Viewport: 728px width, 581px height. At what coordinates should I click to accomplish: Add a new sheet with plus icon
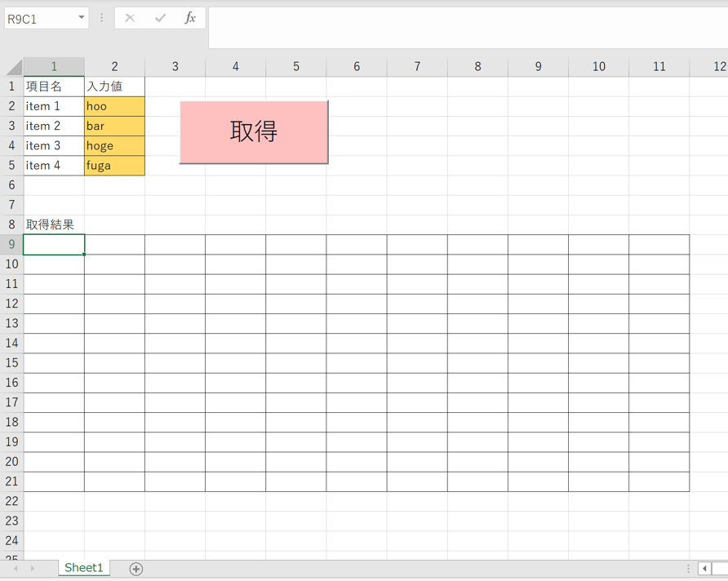(x=136, y=569)
